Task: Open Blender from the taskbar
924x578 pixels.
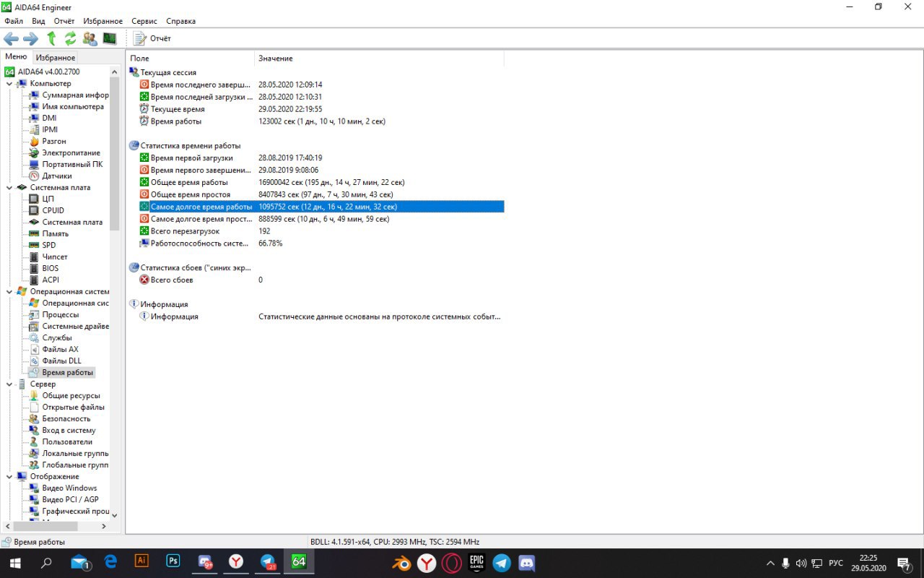Action: tap(403, 563)
